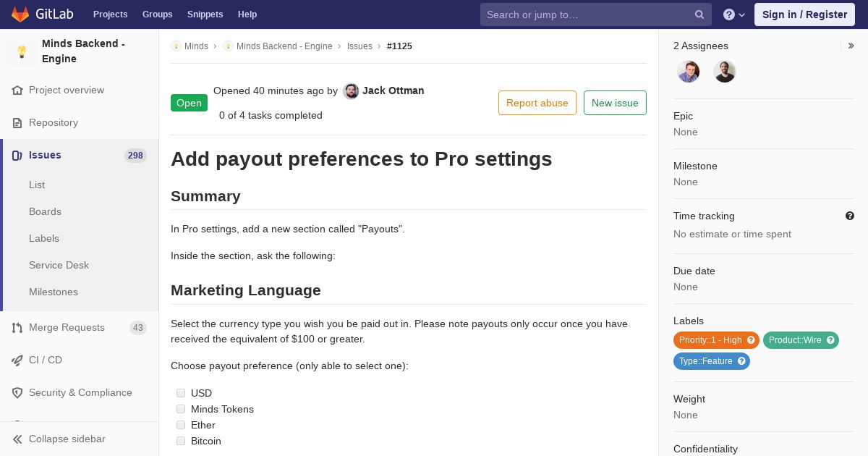Toggle the Bitcoin checkbox

pyautogui.click(x=181, y=441)
